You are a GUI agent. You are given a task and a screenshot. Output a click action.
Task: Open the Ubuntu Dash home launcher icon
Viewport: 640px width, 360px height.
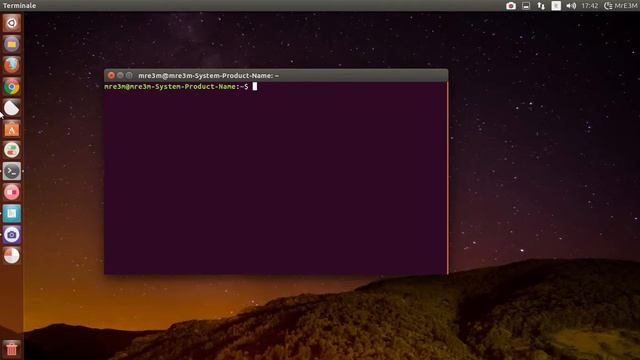pos(11,23)
